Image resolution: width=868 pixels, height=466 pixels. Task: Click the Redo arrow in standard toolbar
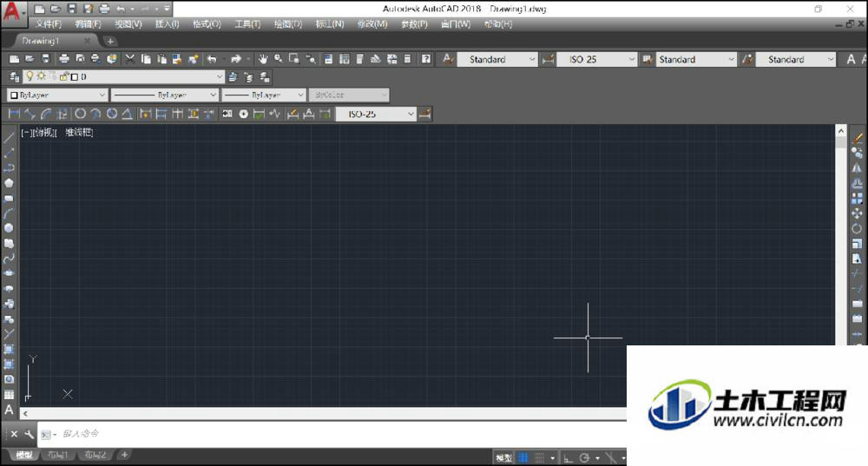tap(236, 59)
